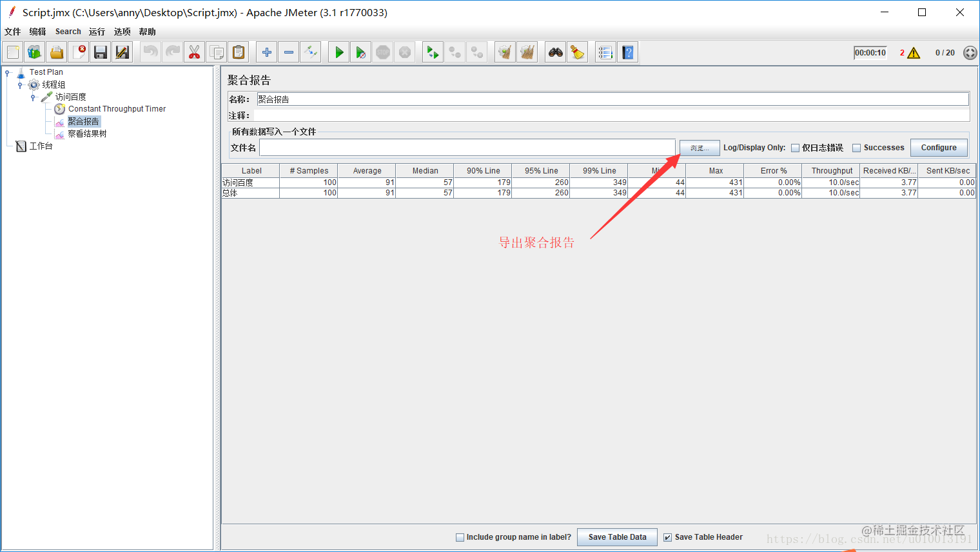Click the yellow warning triangle error indicator

914,53
